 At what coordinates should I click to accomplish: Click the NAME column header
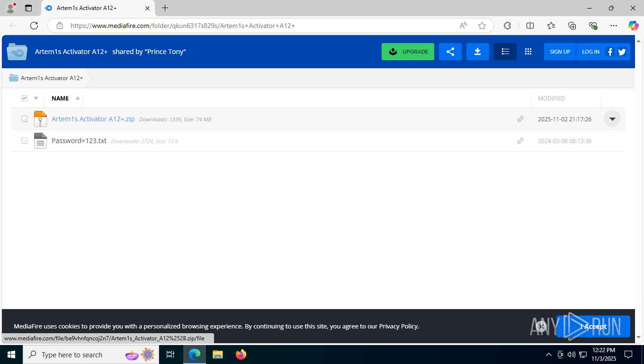(x=60, y=98)
